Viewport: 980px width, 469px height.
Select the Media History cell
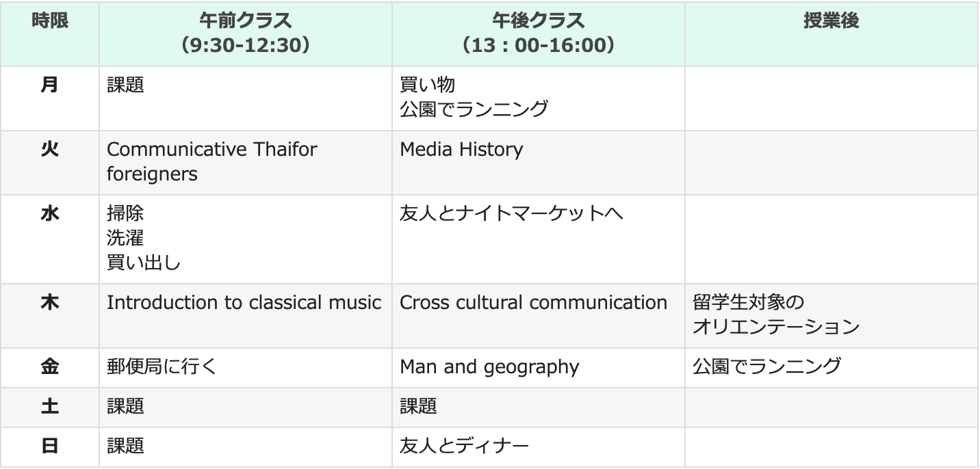point(539,162)
